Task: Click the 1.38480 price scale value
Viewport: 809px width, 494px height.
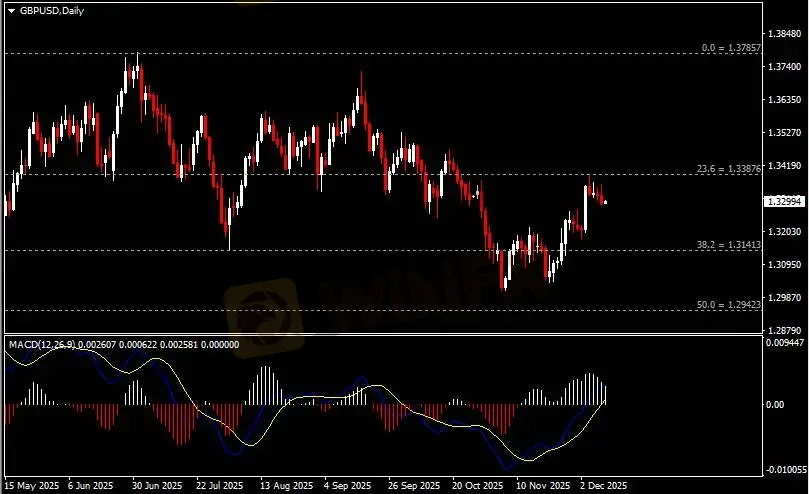Action: (x=784, y=33)
